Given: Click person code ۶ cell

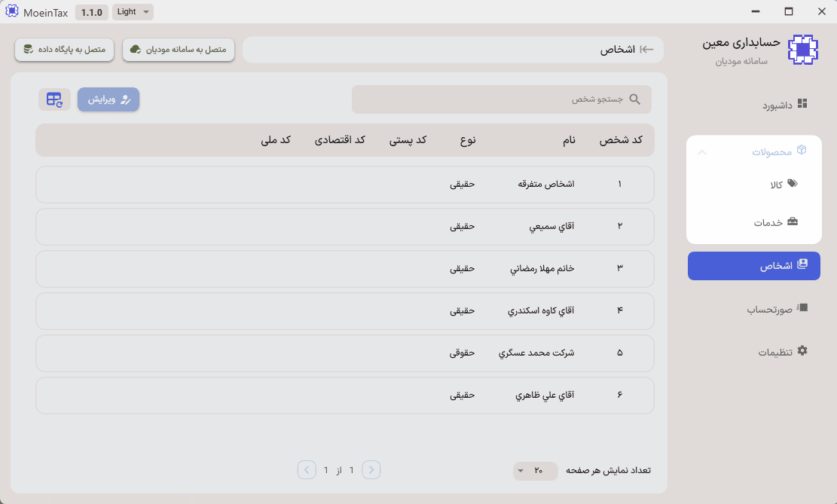Looking at the screenshot, I should [x=620, y=395].
